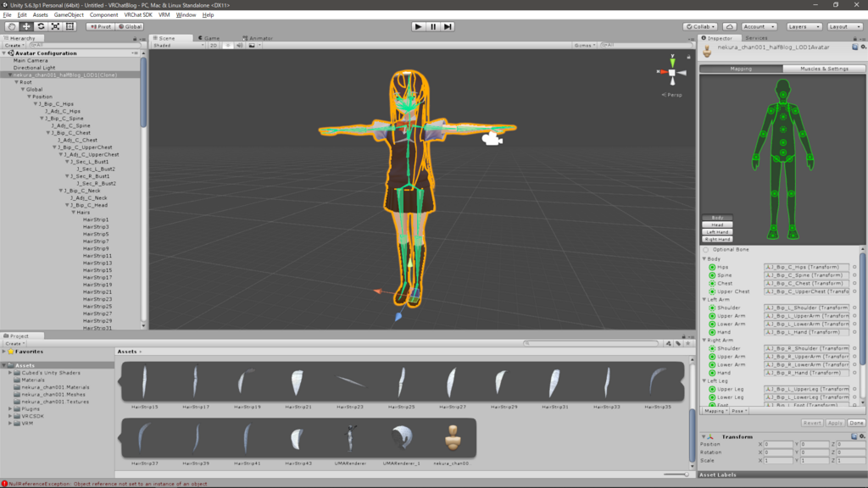Select the Left Hand view button
The image size is (868, 488).
[x=717, y=232]
